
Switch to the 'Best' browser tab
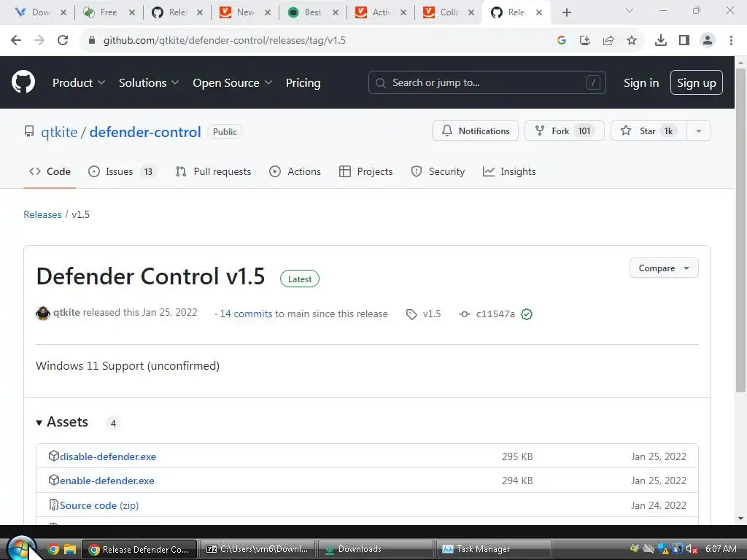(312, 12)
